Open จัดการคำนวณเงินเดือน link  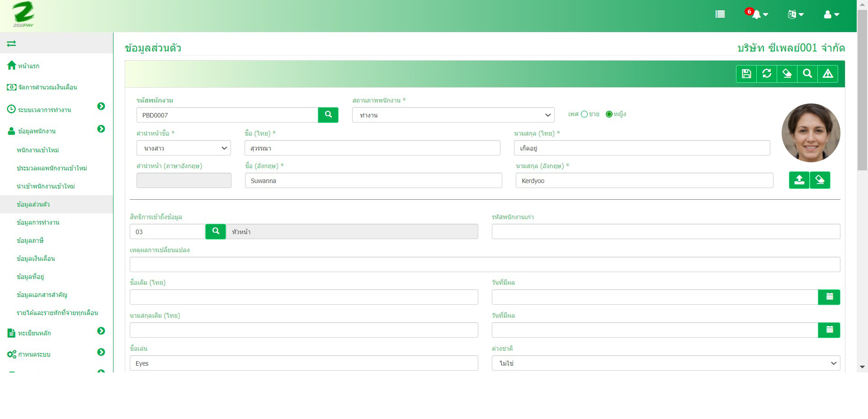pyautogui.click(x=47, y=87)
